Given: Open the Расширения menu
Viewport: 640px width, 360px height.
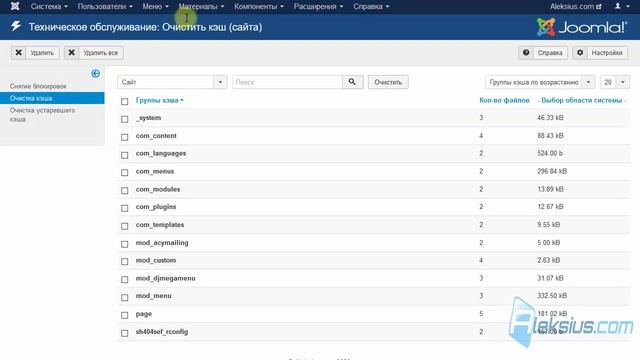Looking at the screenshot, I should point(318,6).
